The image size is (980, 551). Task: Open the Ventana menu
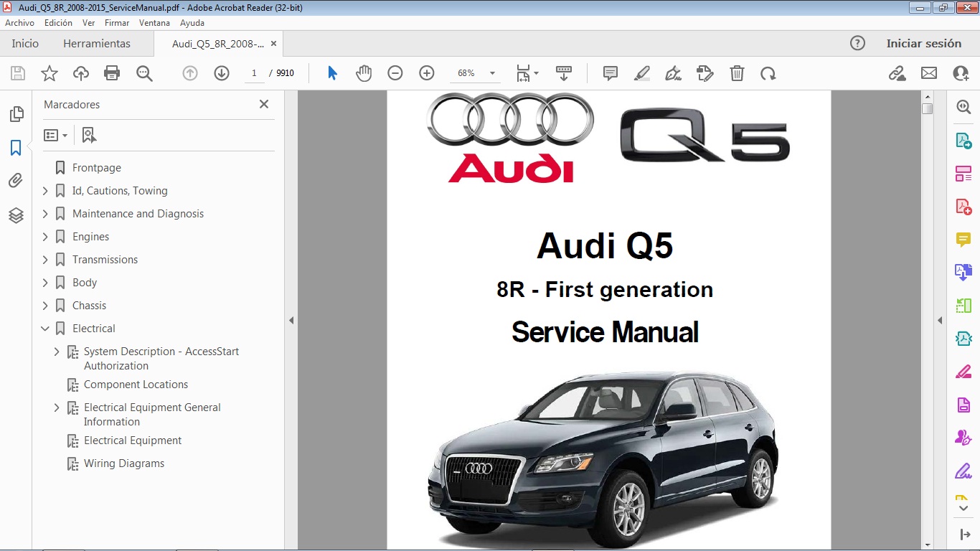pyautogui.click(x=154, y=22)
